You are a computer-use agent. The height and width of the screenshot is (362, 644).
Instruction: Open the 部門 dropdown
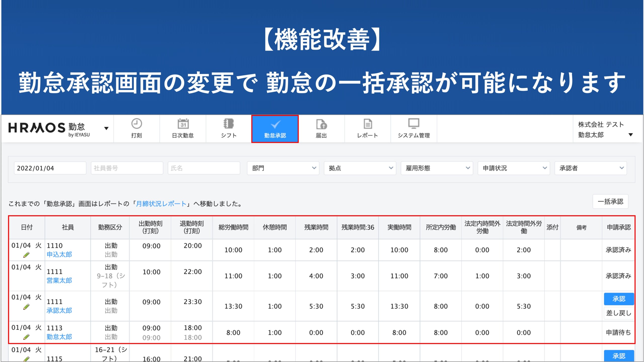pyautogui.click(x=283, y=168)
